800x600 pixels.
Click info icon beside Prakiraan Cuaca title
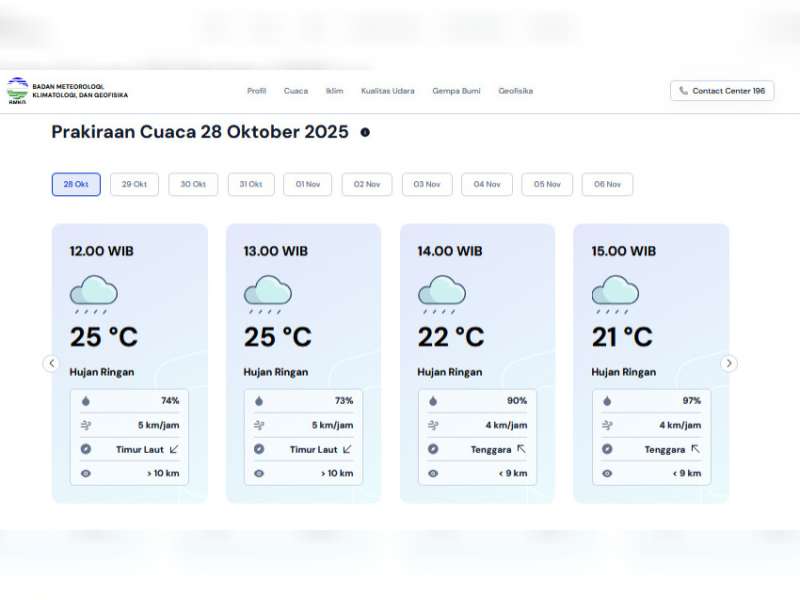[x=365, y=132]
